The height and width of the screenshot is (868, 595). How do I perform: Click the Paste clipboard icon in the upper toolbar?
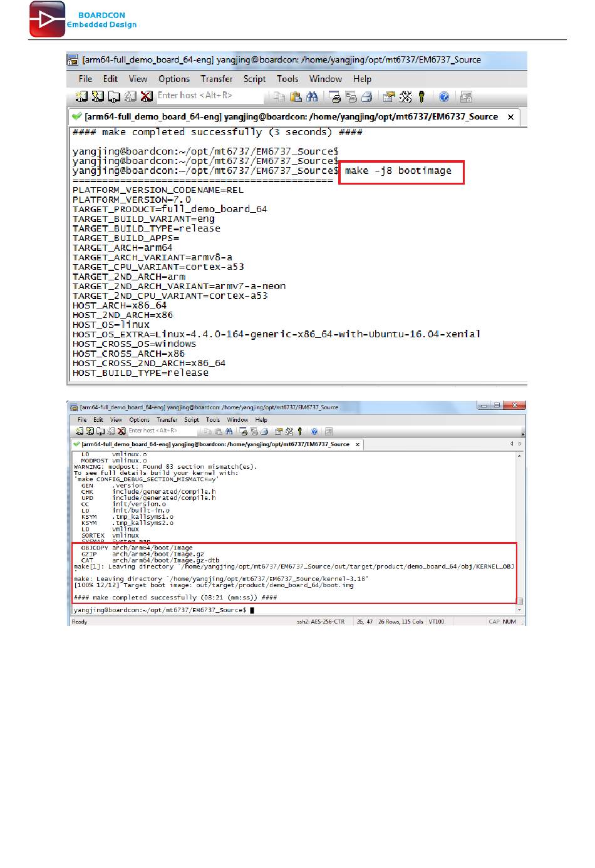(x=296, y=96)
